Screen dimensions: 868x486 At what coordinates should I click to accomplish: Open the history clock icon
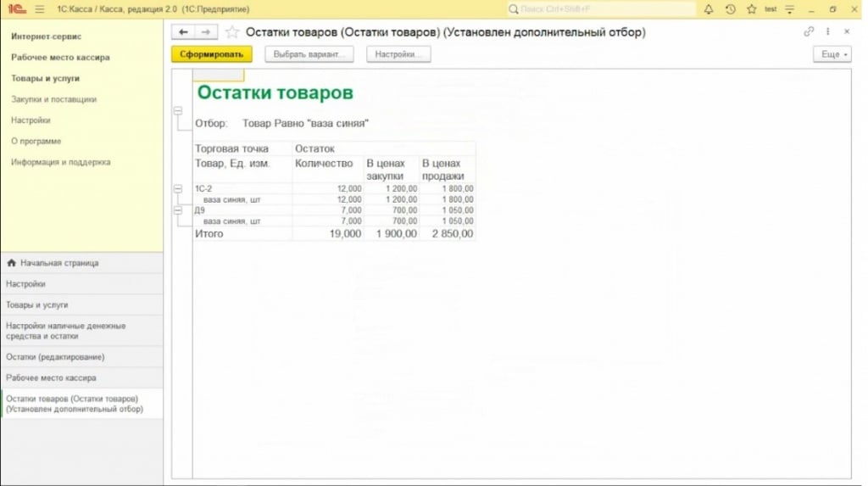[730, 8]
